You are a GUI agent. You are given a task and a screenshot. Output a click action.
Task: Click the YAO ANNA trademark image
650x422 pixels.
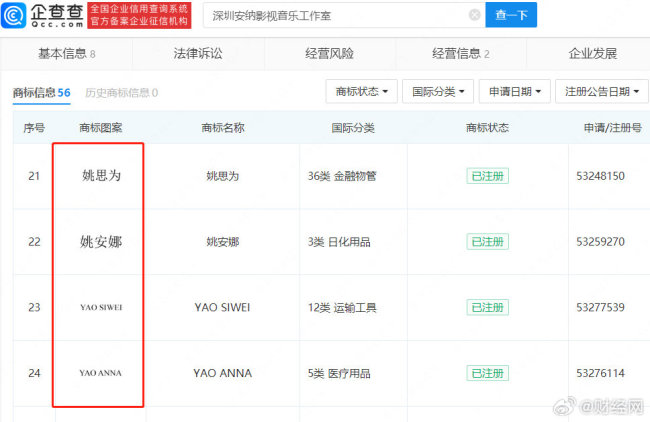101,373
